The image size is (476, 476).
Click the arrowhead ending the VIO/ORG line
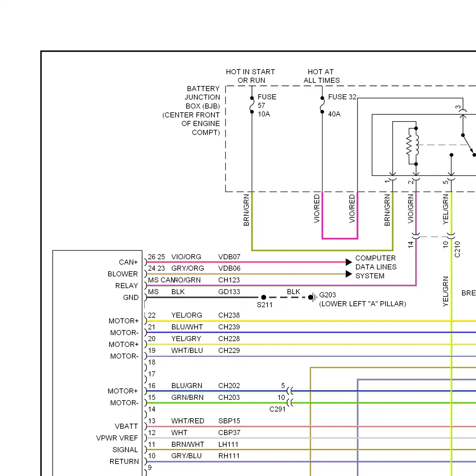pos(349,262)
